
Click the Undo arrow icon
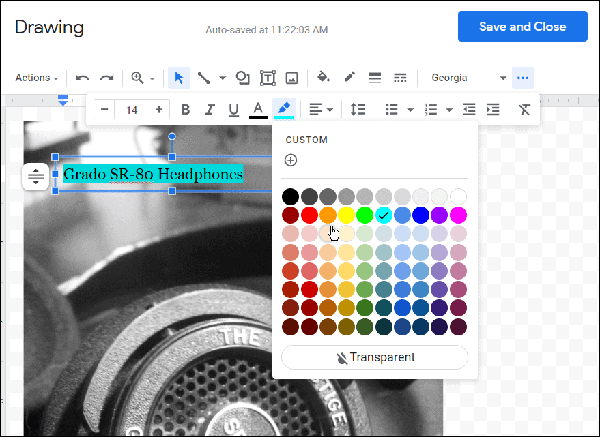click(x=82, y=78)
